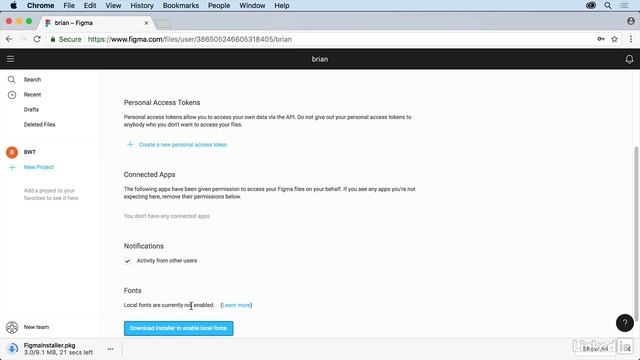Screen dimensions: 640x360
Task: Click the brian title in header
Action: (320, 59)
